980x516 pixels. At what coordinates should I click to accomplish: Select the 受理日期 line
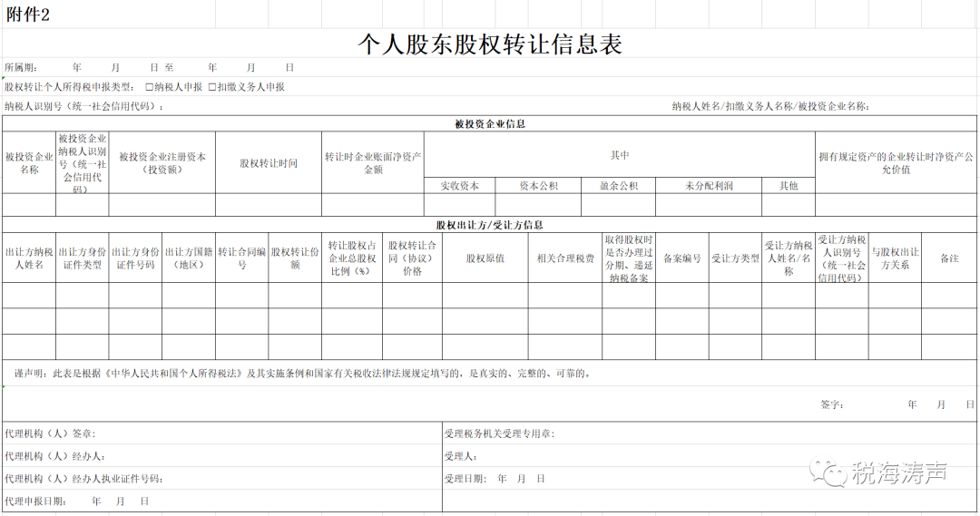click(495, 479)
